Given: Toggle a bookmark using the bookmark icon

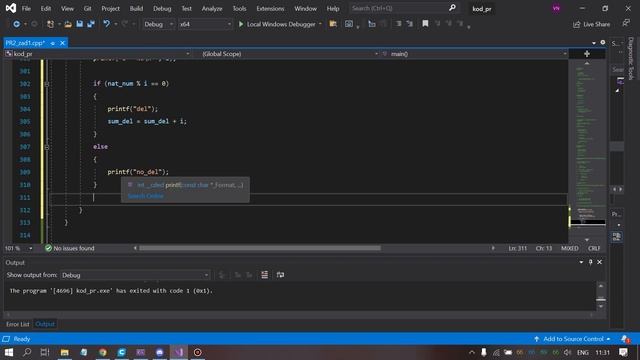Looking at the screenshot, I should (x=425, y=24).
